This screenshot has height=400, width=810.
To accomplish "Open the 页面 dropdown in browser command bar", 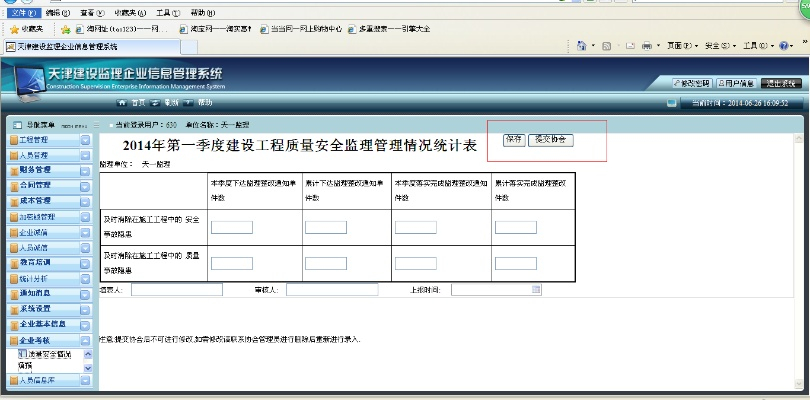I will pos(682,46).
